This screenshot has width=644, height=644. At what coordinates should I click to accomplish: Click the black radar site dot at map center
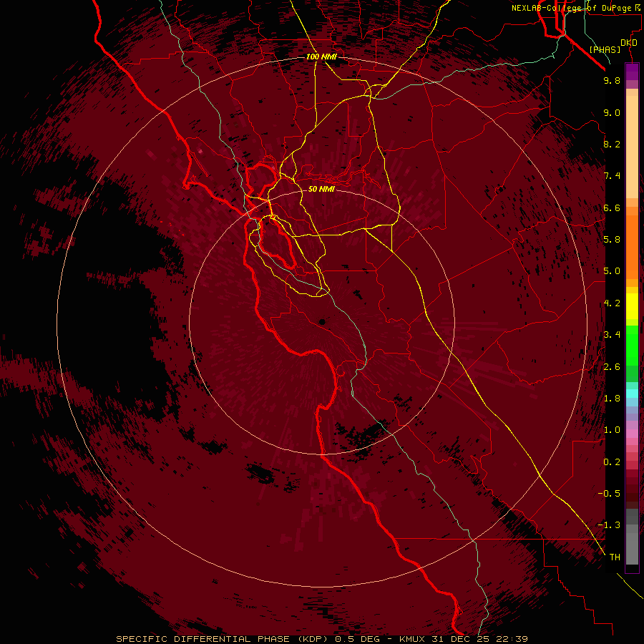pos(322,323)
